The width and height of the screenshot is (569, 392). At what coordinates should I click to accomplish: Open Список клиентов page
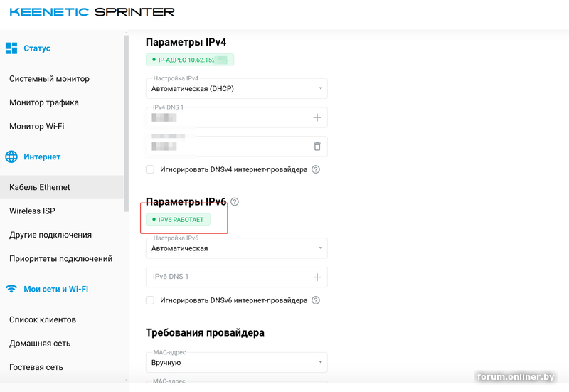tap(43, 320)
